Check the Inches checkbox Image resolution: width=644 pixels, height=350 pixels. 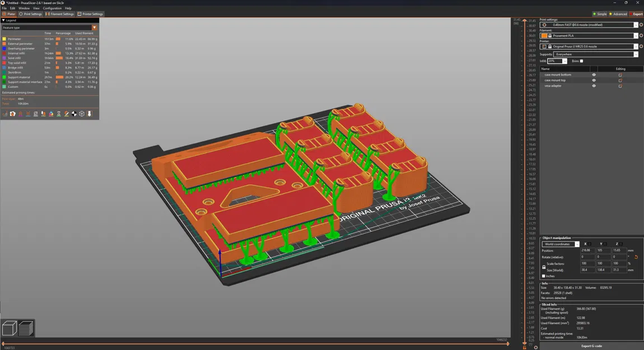pos(543,276)
